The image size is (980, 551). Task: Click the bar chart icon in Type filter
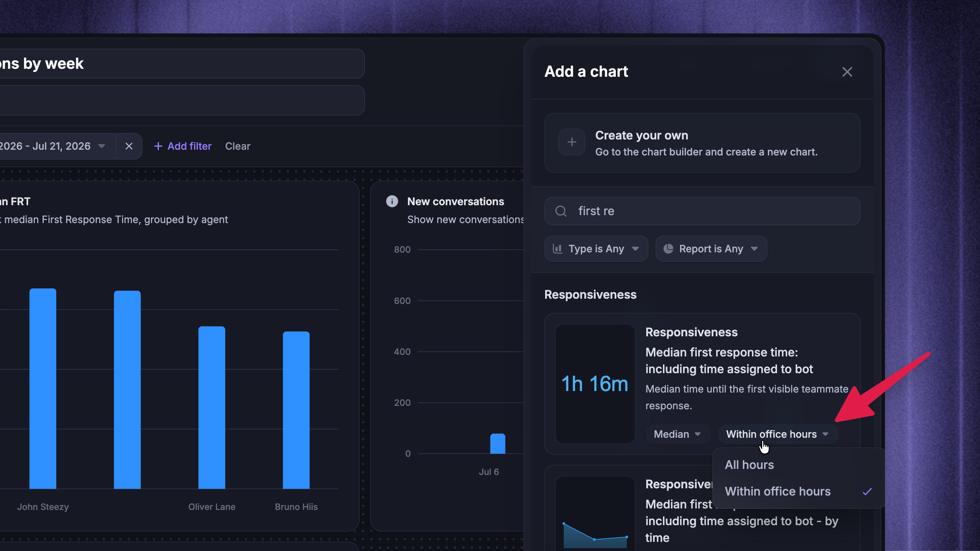coord(557,249)
